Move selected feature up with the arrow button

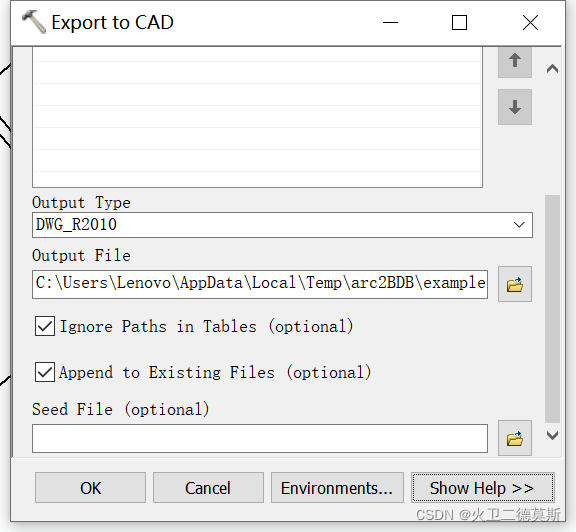[x=515, y=61]
